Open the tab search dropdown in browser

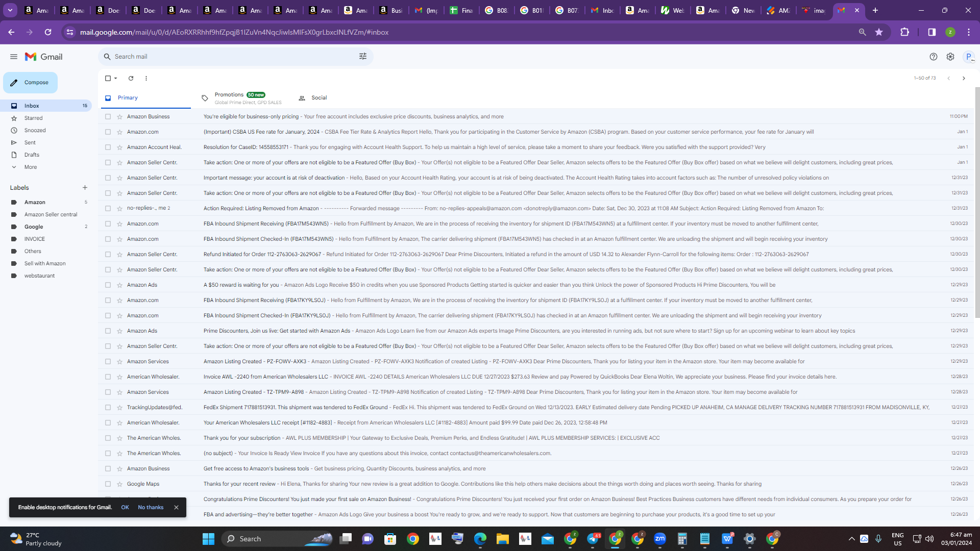click(x=10, y=10)
